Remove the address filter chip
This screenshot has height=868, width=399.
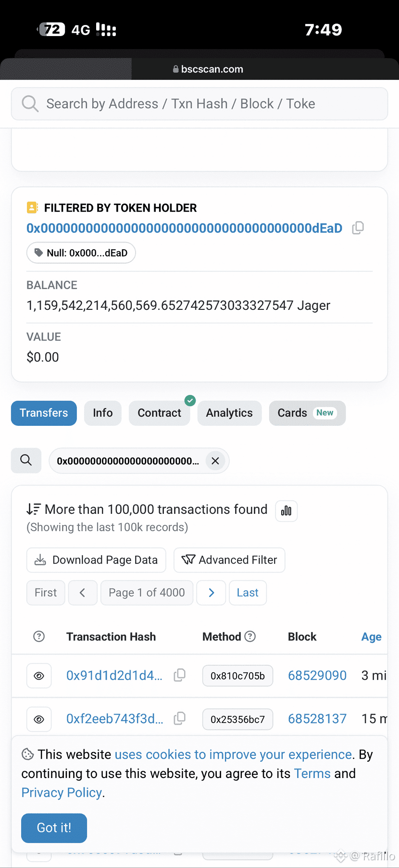(215, 461)
